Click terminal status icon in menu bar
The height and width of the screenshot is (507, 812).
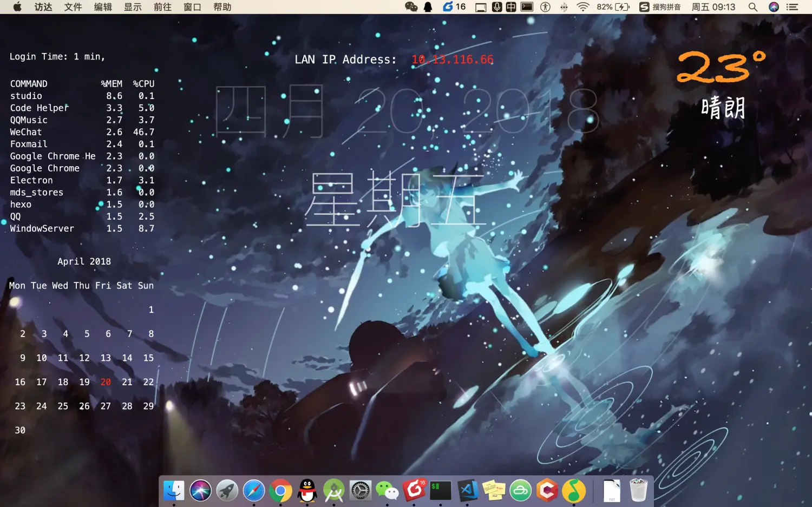(x=527, y=7)
